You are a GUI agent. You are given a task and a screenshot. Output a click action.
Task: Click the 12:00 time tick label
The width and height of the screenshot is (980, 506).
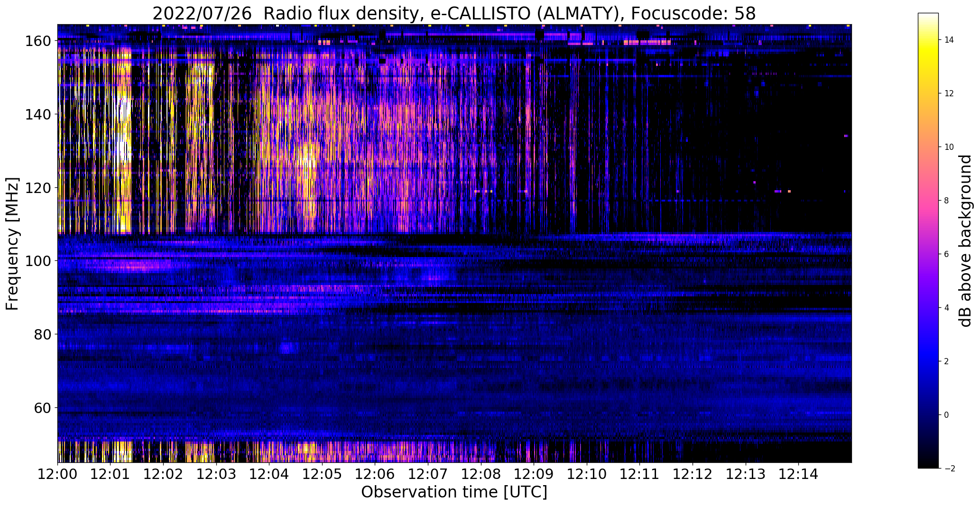pyautogui.click(x=58, y=474)
